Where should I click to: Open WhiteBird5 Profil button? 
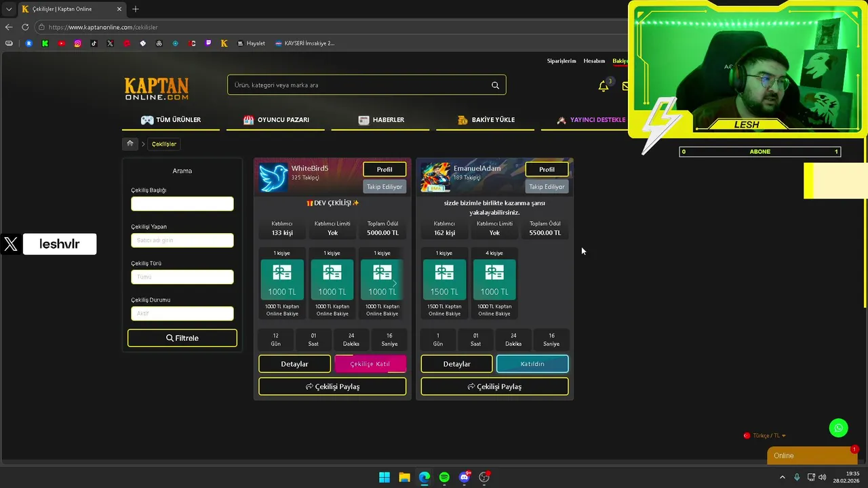click(384, 169)
